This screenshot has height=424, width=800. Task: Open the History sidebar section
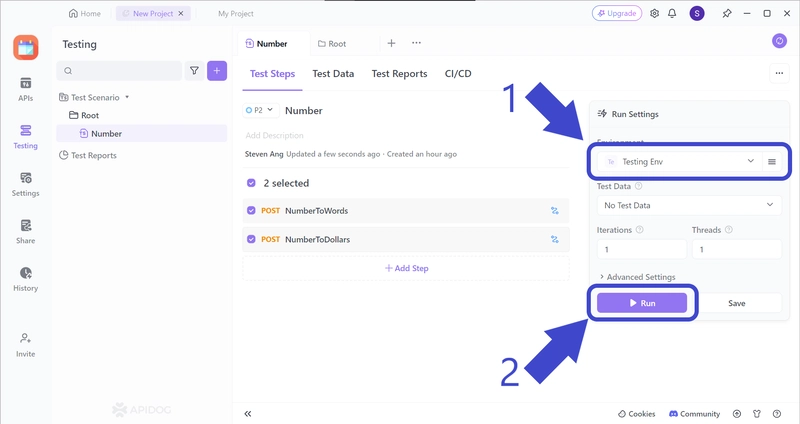click(25, 279)
